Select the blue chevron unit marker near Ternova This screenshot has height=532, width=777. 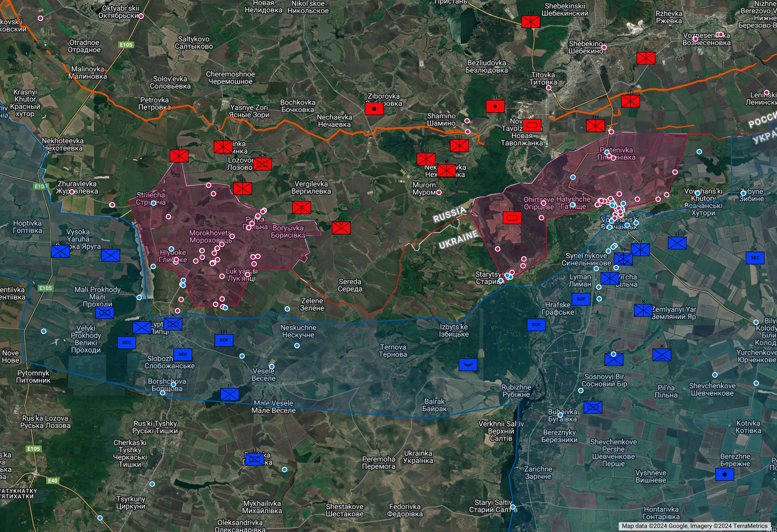tap(468, 365)
